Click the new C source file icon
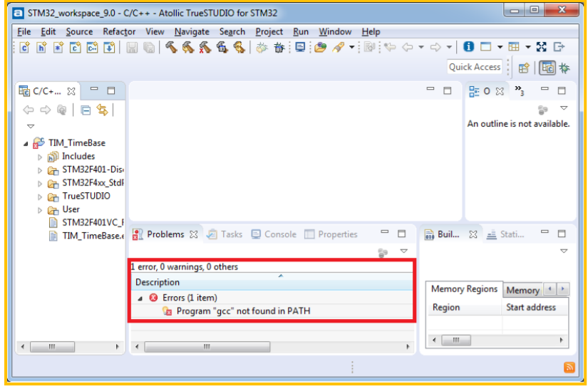The height and width of the screenshot is (386, 588). [24, 48]
